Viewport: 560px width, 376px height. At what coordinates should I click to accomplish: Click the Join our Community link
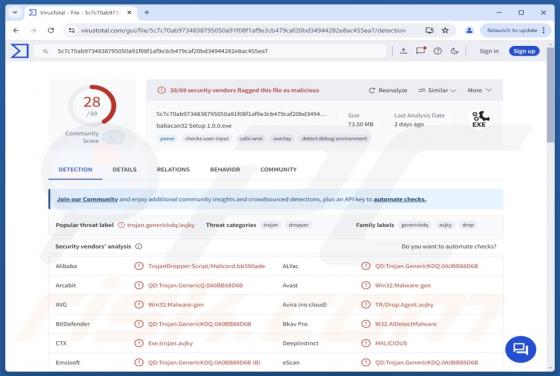(87, 199)
